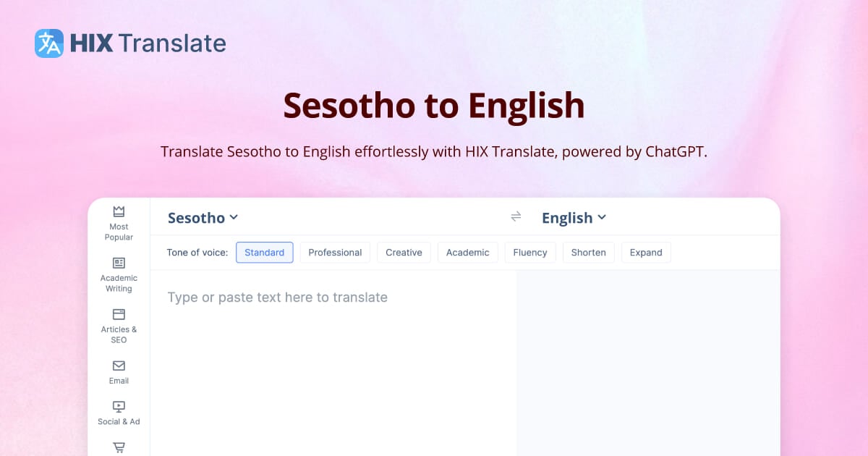
Task: Click the Expand tone button
Action: click(x=646, y=252)
